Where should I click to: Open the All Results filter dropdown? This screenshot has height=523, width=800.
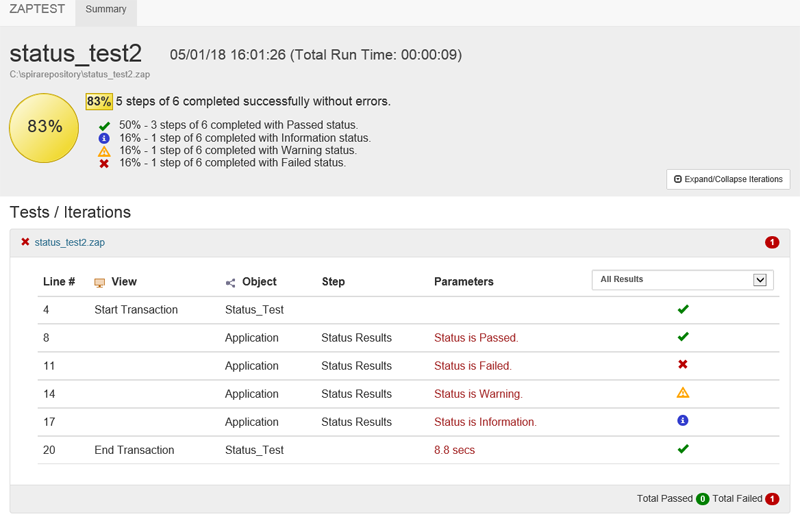(x=682, y=280)
